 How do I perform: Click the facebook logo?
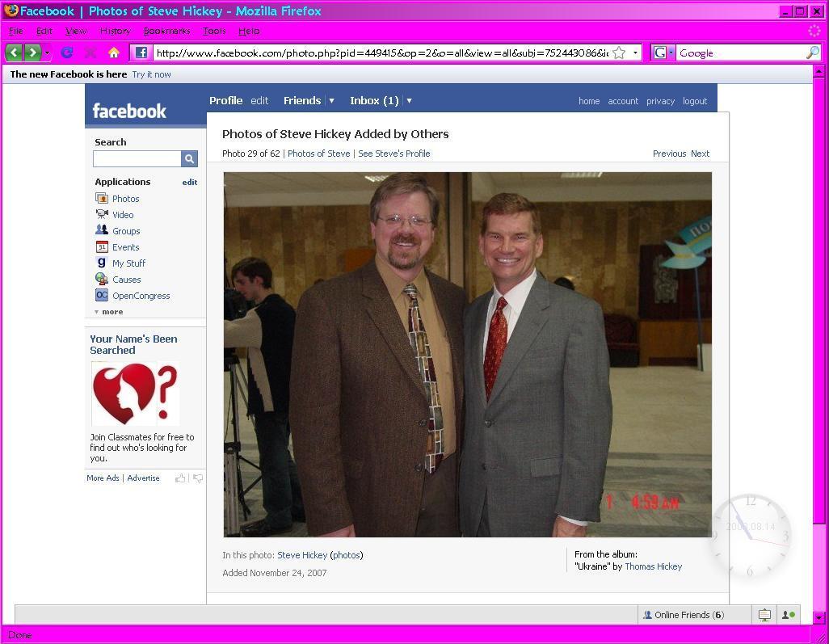(129, 111)
